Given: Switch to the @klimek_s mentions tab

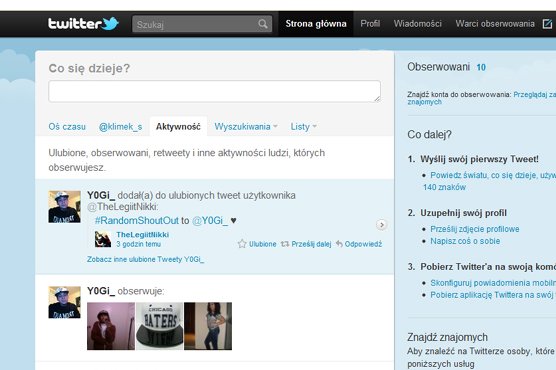Looking at the screenshot, I should point(120,127).
